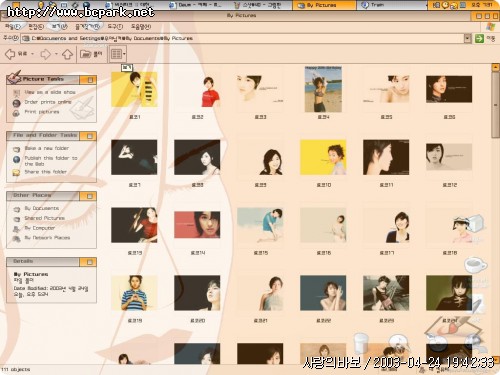Select yellow background thumbnail numbered 10
Screen dimensions: 500x375
tap(323, 157)
